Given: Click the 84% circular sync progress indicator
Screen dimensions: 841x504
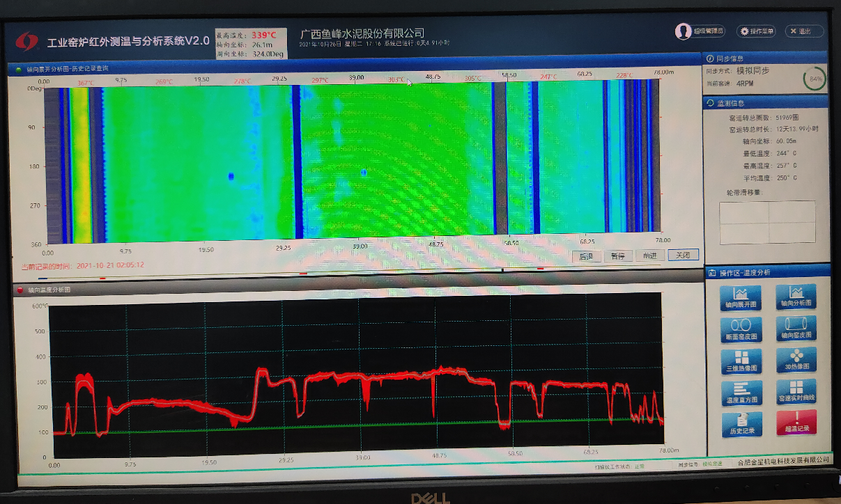Looking at the screenshot, I should [x=815, y=79].
